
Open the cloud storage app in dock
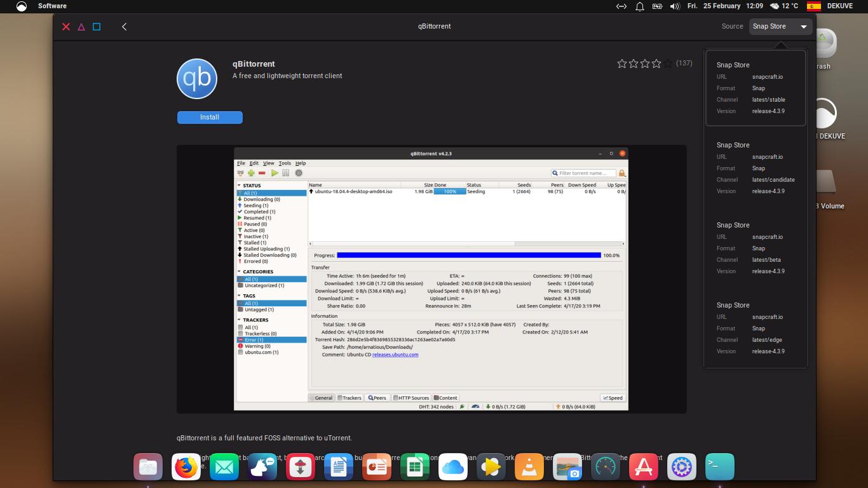click(x=453, y=468)
